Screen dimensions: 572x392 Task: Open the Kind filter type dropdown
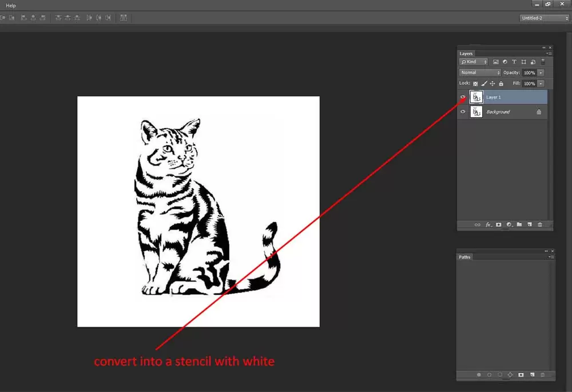[x=474, y=62]
